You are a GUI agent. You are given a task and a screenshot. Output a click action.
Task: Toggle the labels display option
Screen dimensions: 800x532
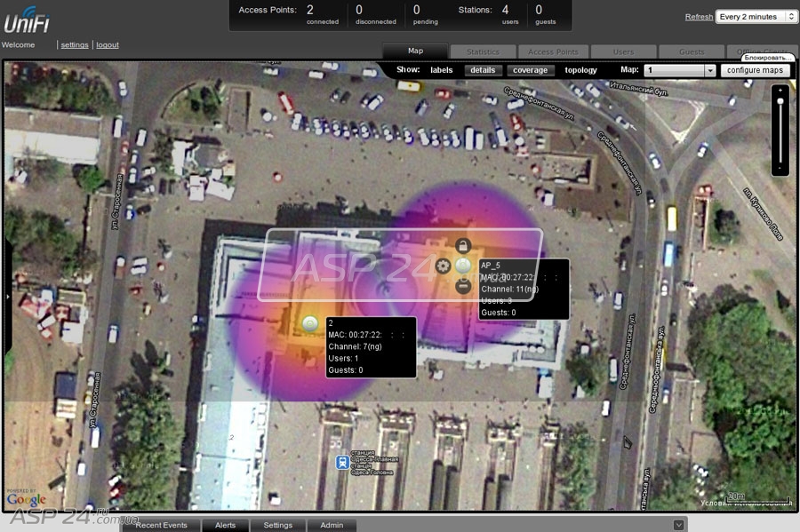click(x=441, y=70)
